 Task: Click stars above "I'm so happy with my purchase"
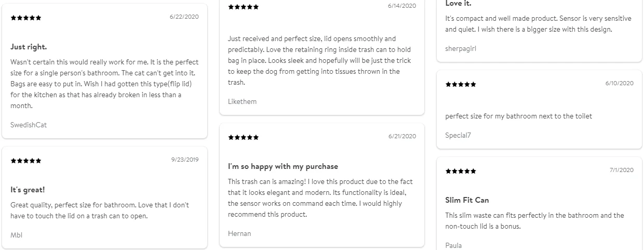pyautogui.click(x=243, y=137)
